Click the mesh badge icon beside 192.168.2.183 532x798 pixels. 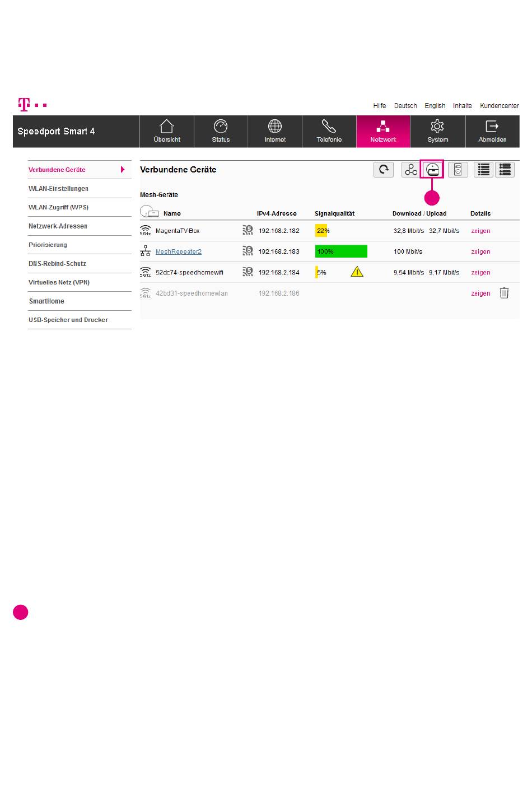[x=248, y=251]
